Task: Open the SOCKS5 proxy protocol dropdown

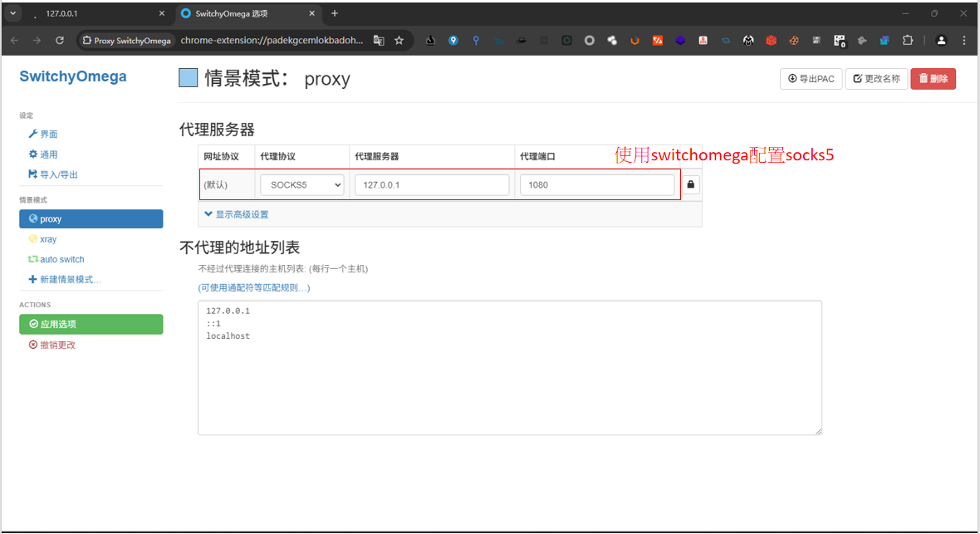Action: coord(301,185)
